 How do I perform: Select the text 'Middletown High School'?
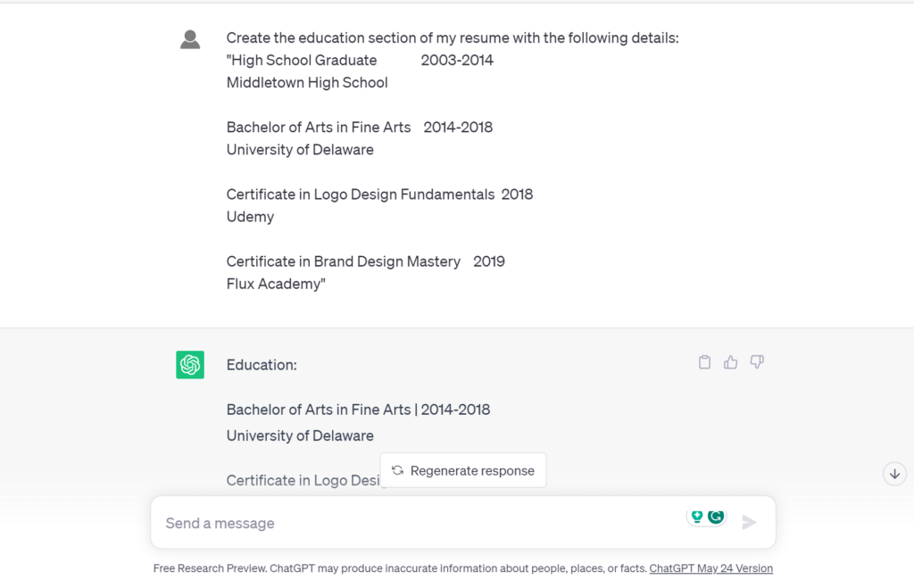click(307, 83)
